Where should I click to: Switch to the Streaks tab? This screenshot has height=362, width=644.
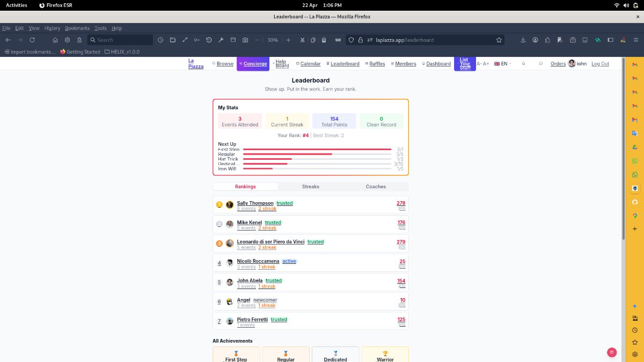310,187
